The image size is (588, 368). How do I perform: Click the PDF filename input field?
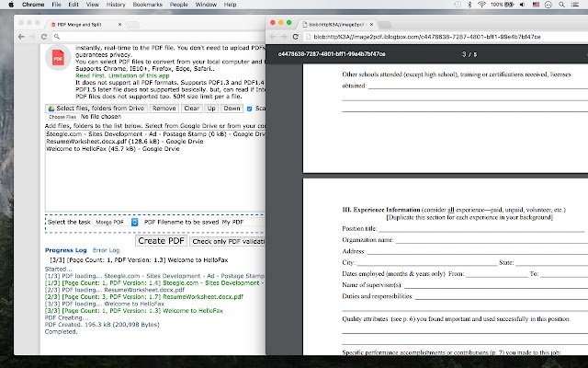[x=243, y=222]
